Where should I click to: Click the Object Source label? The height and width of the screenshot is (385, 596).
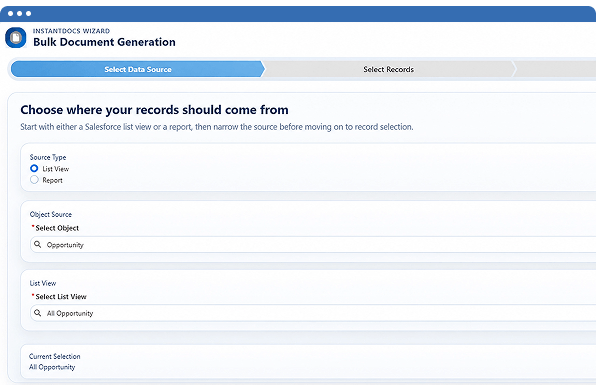coord(51,214)
